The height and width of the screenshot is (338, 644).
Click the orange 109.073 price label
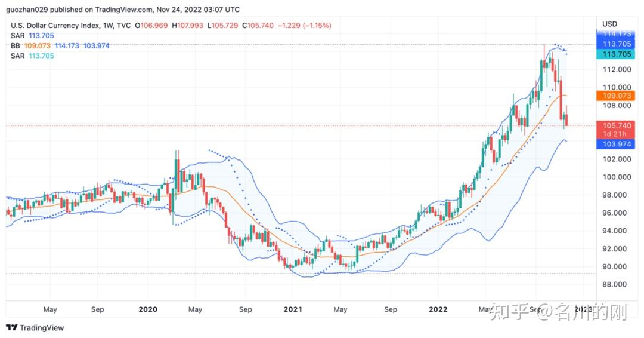point(615,96)
